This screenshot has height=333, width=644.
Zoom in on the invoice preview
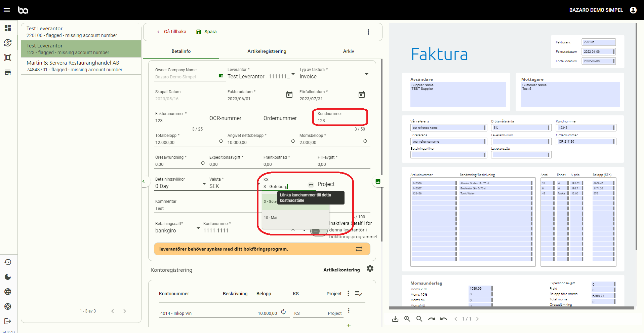point(407,319)
